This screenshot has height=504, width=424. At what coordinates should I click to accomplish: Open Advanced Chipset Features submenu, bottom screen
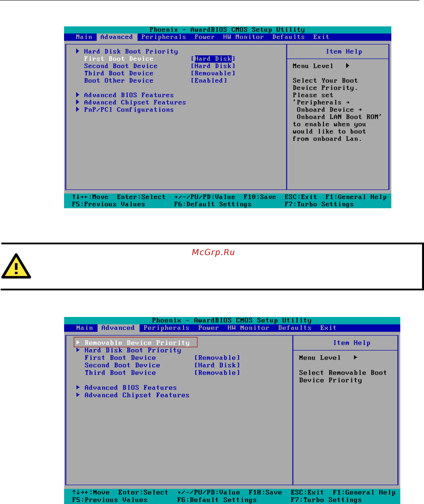(137, 395)
